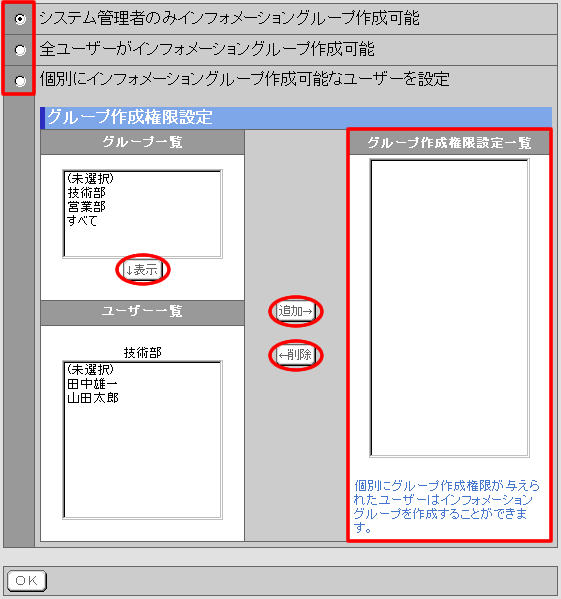Click the ←削除 button

296,355
